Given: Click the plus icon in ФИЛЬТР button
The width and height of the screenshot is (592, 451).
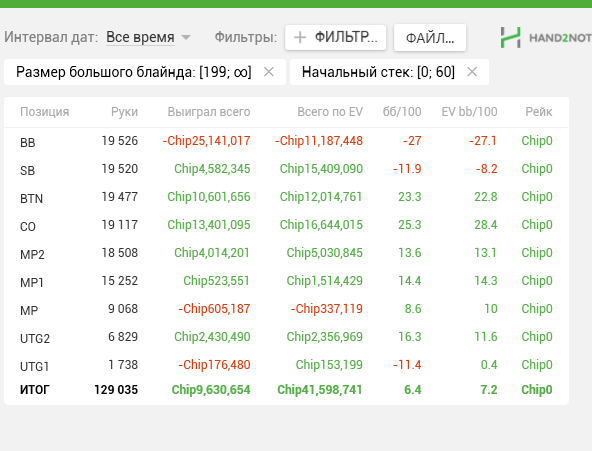Looking at the screenshot, I should coord(300,37).
